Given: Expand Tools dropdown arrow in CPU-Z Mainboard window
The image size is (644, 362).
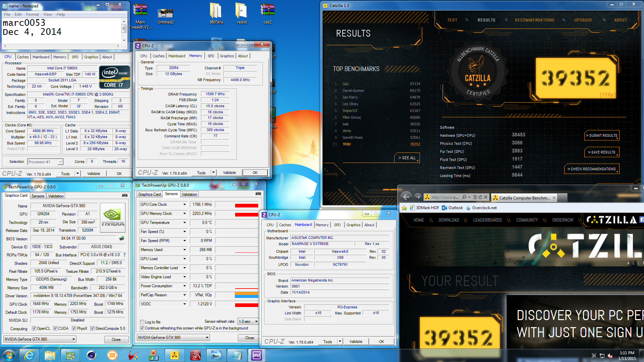Looking at the screenshot, I should coord(340,342).
